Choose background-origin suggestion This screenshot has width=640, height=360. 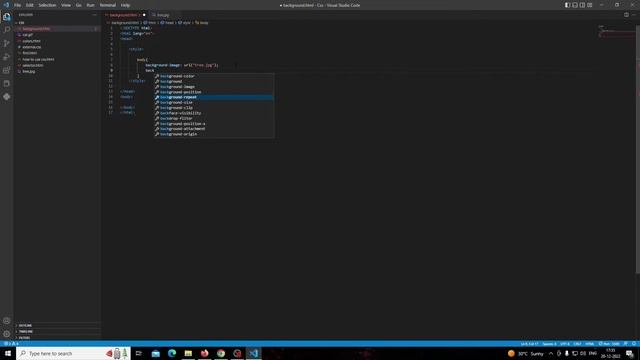pyautogui.click(x=213, y=134)
